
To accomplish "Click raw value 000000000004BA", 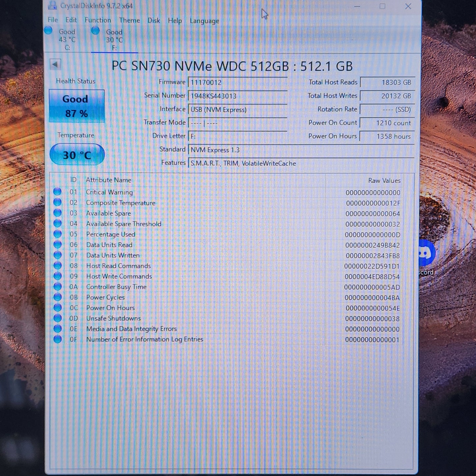I will coord(372,298).
